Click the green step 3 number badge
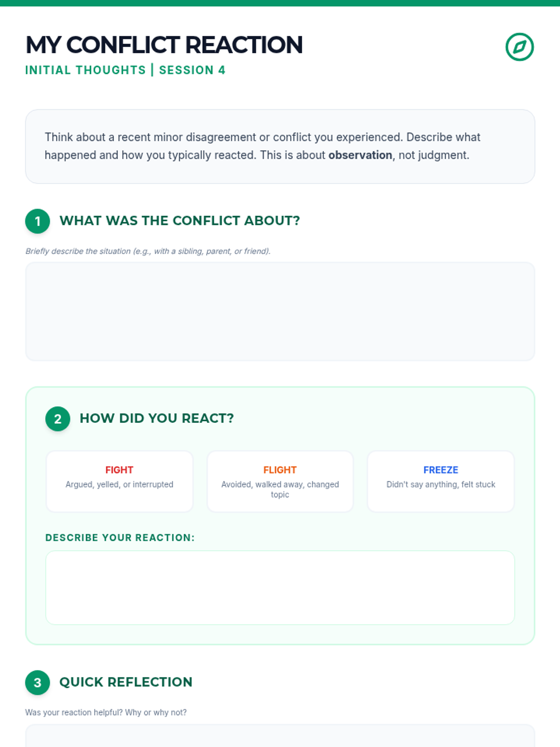This screenshot has width=560, height=747. 37,683
